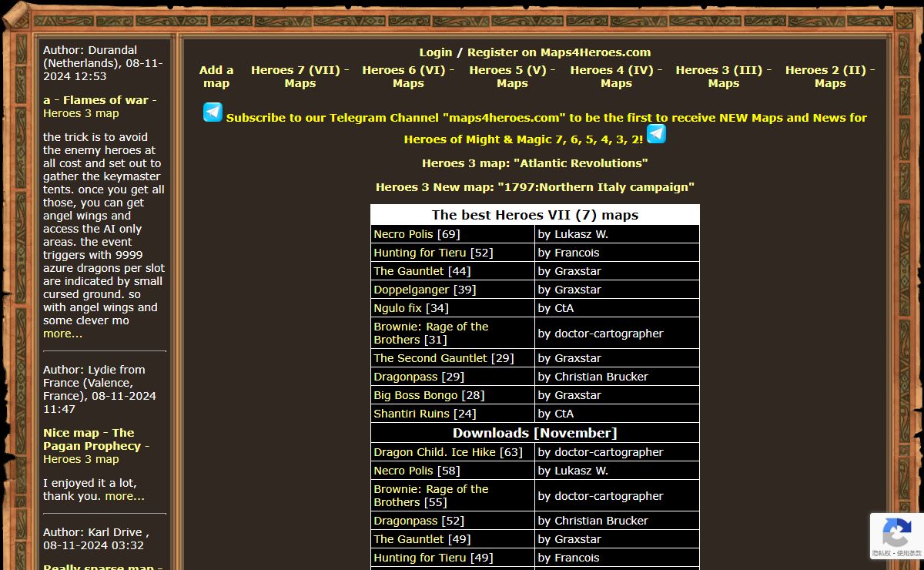Open The Gauntlet [49] in downloads
This screenshot has height=570, width=924.
click(x=409, y=539)
